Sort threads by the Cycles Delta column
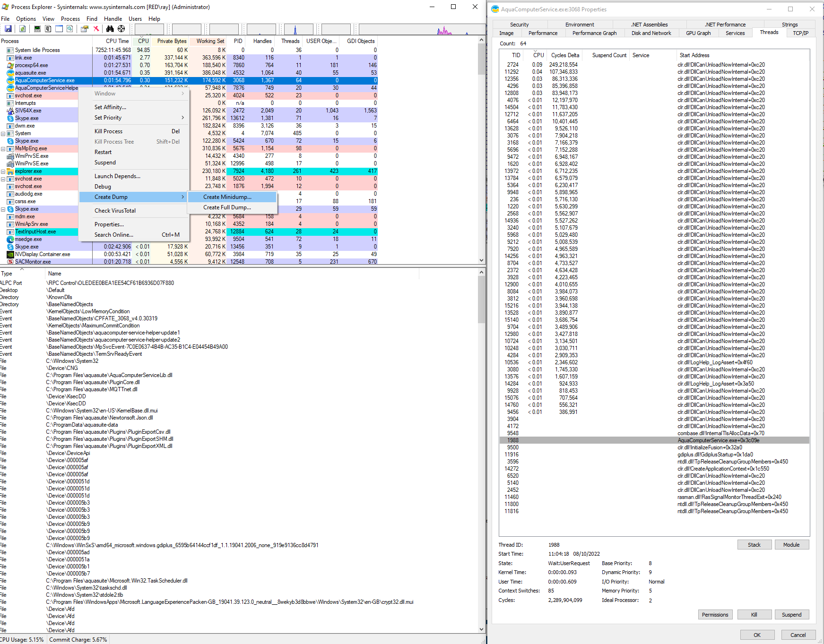This screenshot has width=824, height=644. pyautogui.click(x=565, y=55)
